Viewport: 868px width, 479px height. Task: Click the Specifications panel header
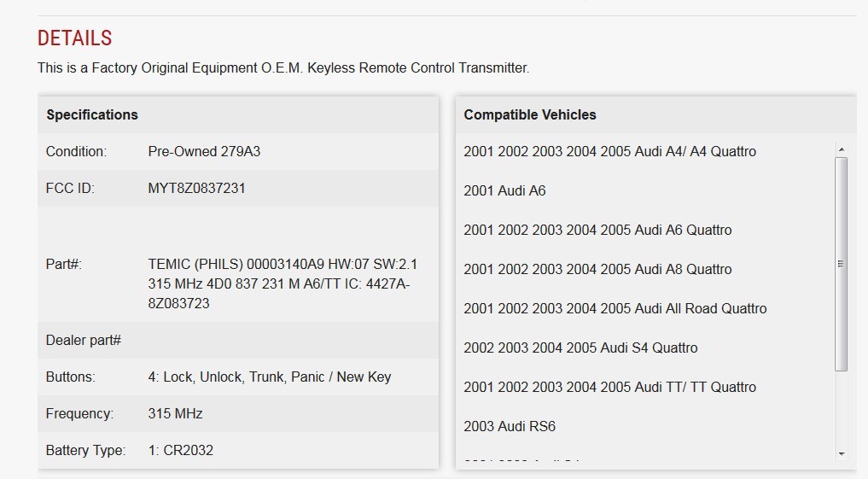pos(92,114)
